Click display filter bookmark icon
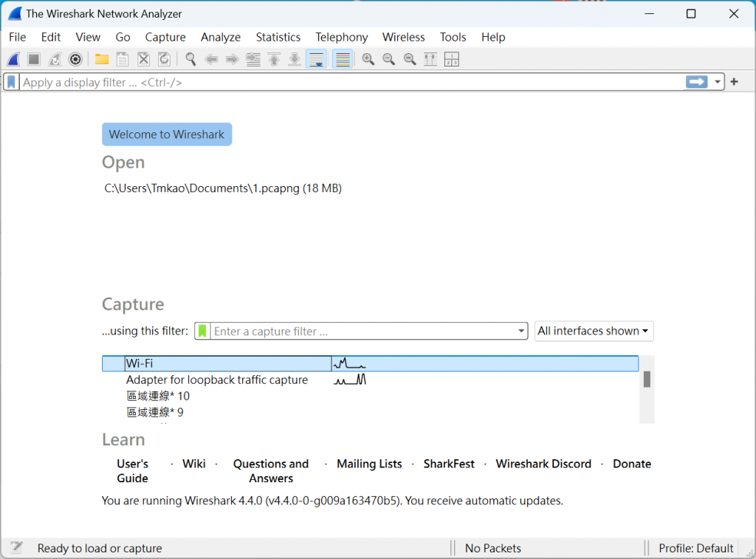Viewport: 756px width, 559px height. [x=12, y=82]
